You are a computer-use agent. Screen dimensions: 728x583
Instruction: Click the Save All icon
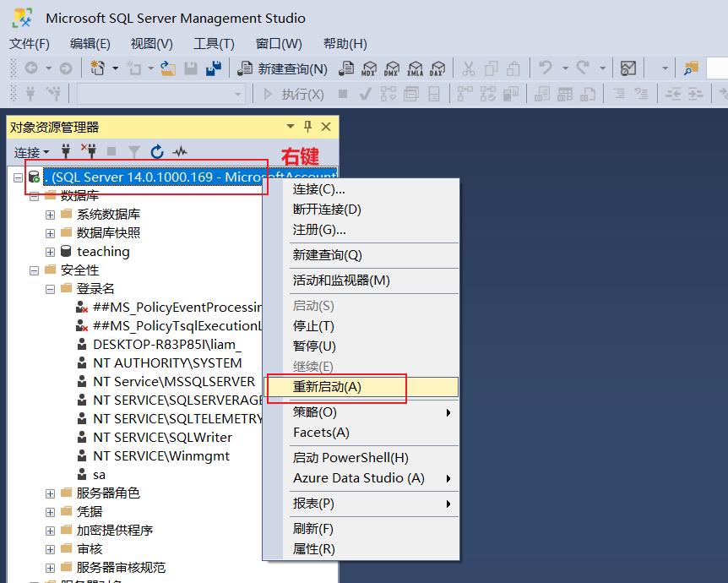(x=214, y=68)
